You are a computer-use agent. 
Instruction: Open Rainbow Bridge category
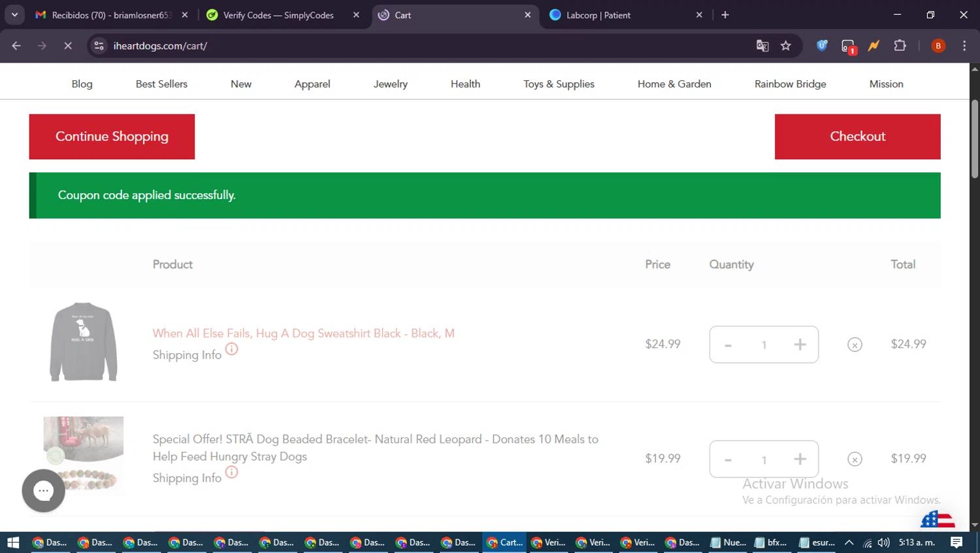click(x=791, y=84)
